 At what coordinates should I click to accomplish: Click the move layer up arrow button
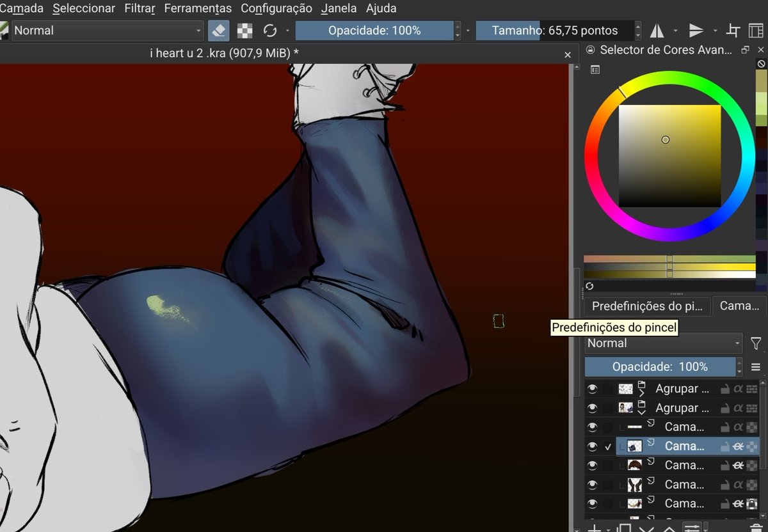pos(669,528)
